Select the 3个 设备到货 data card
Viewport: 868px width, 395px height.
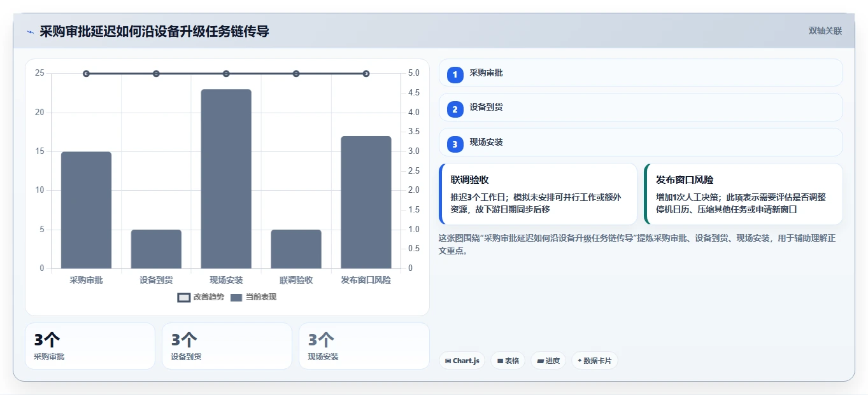(x=227, y=346)
